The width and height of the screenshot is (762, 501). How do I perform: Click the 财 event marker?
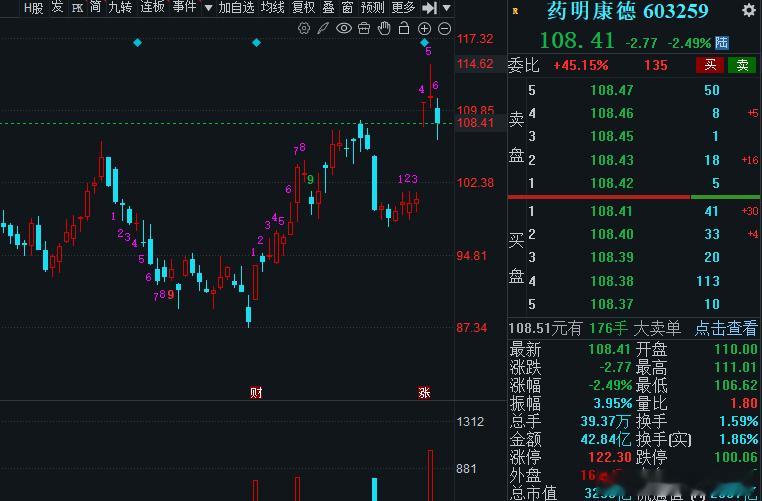pos(256,392)
